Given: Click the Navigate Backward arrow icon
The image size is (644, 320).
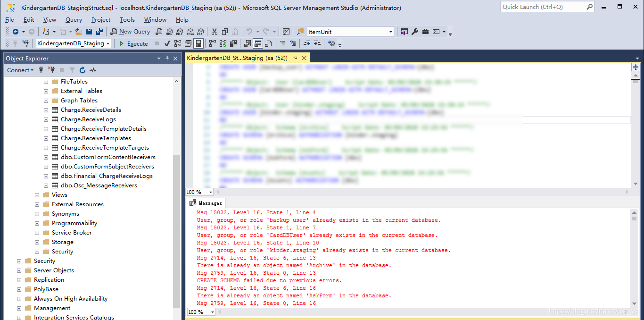Looking at the screenshot, I should coord(15,32).
